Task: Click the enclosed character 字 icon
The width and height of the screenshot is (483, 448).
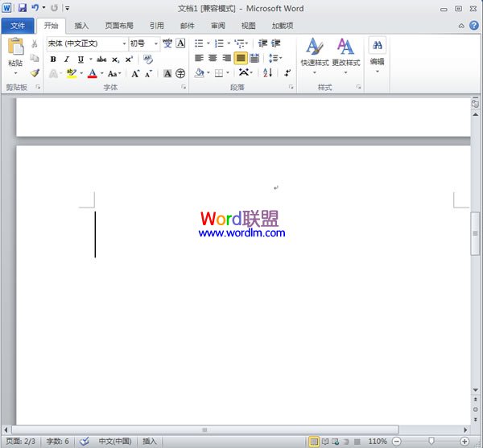Action: click(x=180, y=73)
